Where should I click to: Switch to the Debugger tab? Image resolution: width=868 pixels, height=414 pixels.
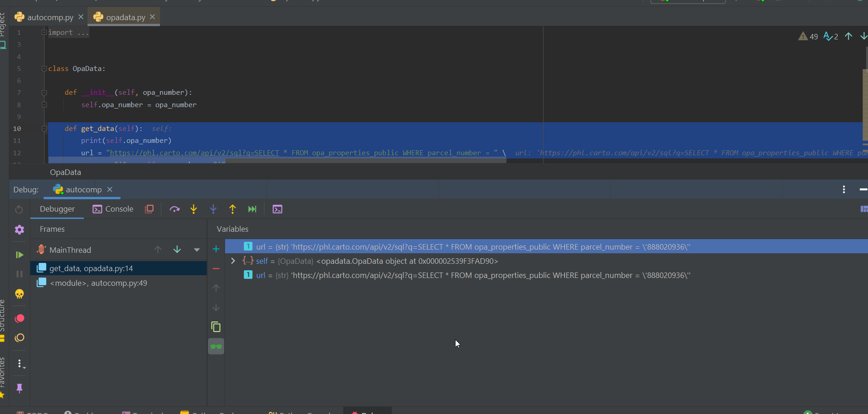[57, 209]
